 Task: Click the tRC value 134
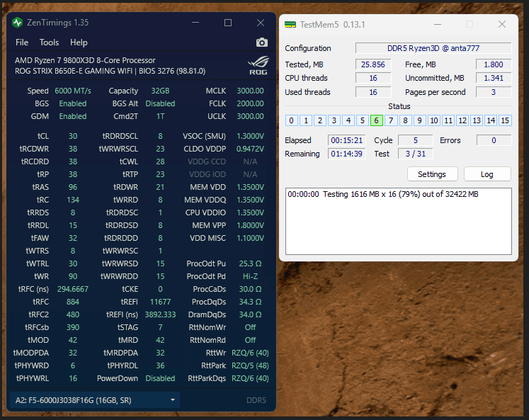point(73,200)
